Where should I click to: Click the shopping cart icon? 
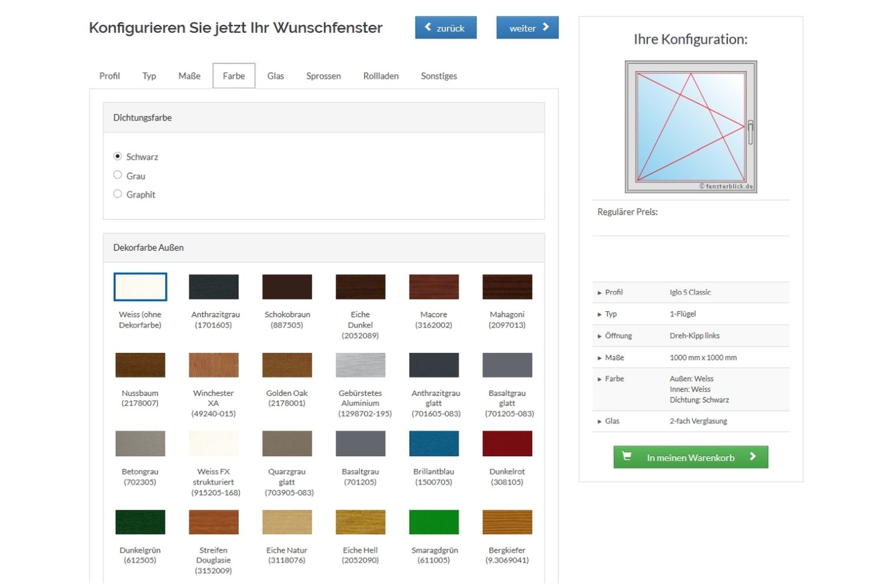click(627, 456)
